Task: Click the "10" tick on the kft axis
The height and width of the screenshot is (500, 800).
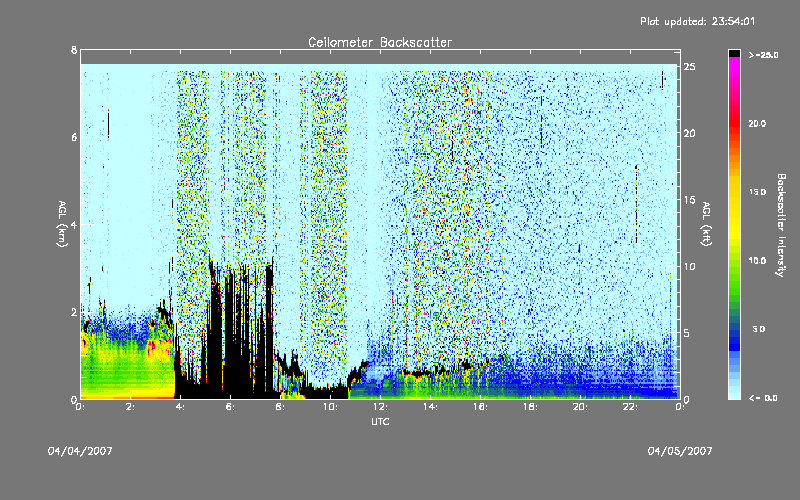Action: [x=689, y=266]
